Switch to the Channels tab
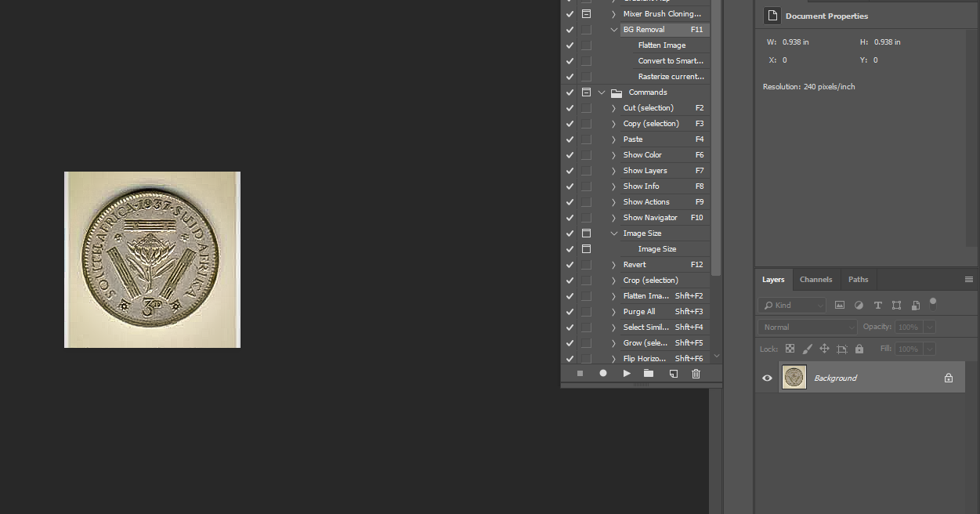The width and height of the screenshot is (980, 514). pyautogui.click(x=815, y=280)
